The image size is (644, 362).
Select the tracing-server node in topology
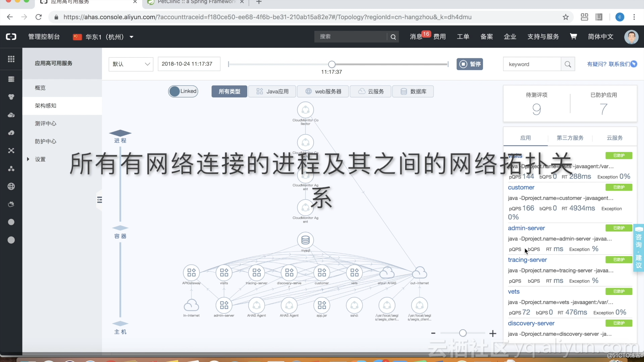click(x=257, y=273)
